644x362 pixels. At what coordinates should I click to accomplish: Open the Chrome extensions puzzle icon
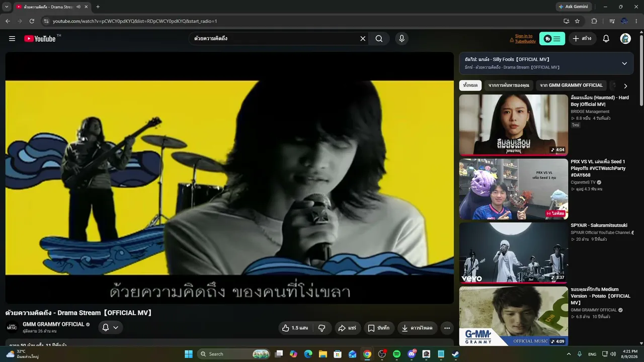(x=594, y=21)
